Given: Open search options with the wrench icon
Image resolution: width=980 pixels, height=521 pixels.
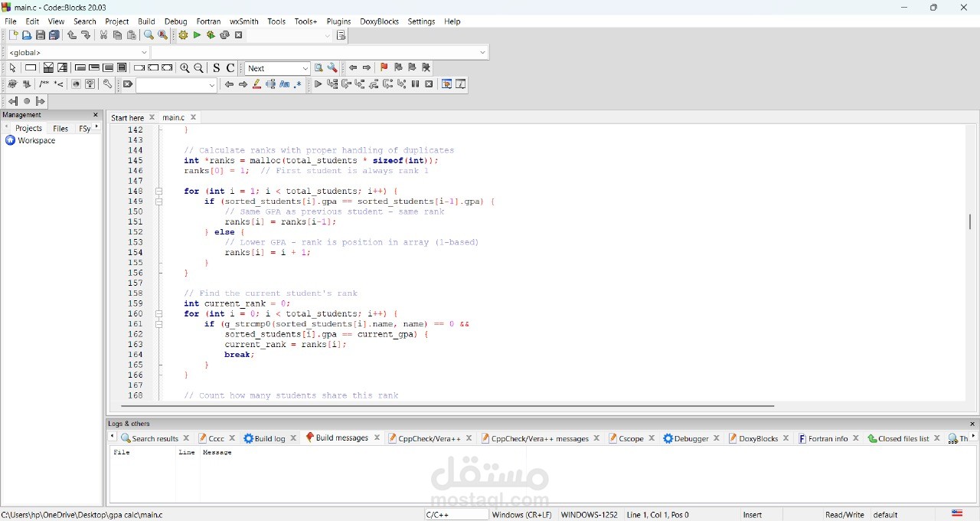Looking at the screenshot, I should [332, 68].
